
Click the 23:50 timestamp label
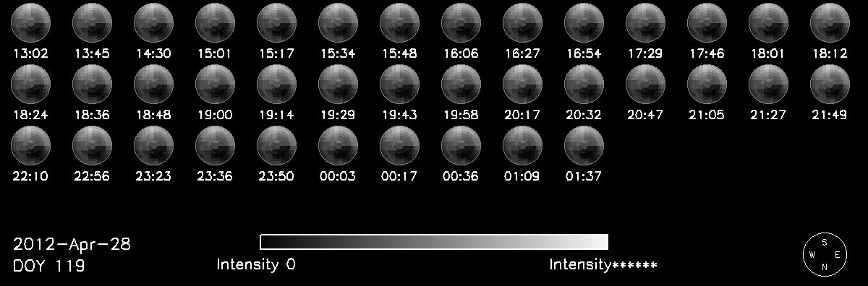coord(276,176)
